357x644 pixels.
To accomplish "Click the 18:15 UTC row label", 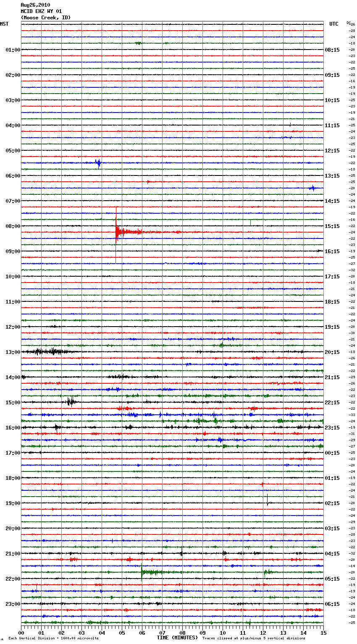I will tap(332, 302).
